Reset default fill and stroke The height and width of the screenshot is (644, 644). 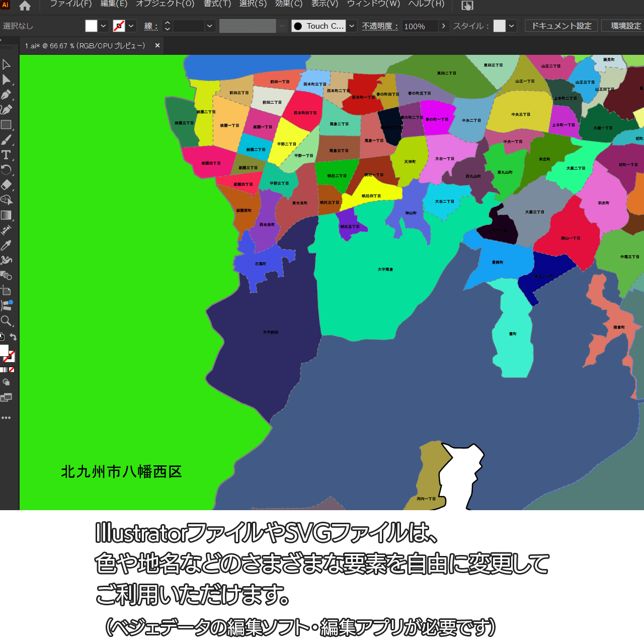[2, 337]
